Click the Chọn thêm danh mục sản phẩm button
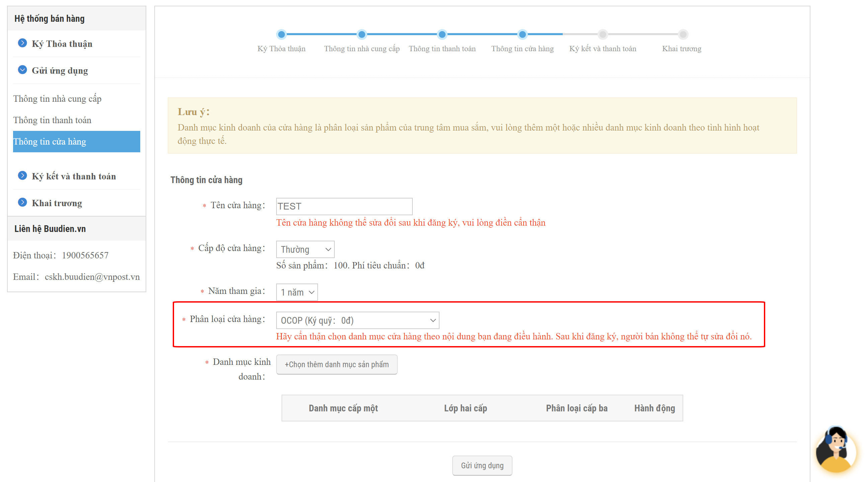Screen dimensions: 868x482 coord(336,365)
